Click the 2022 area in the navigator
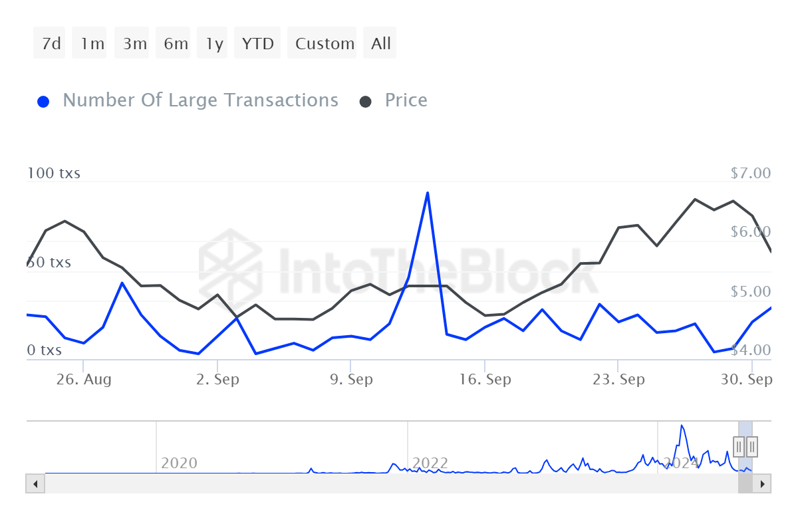Viewport: 798px width, 532px height. [x=430, y=462]
